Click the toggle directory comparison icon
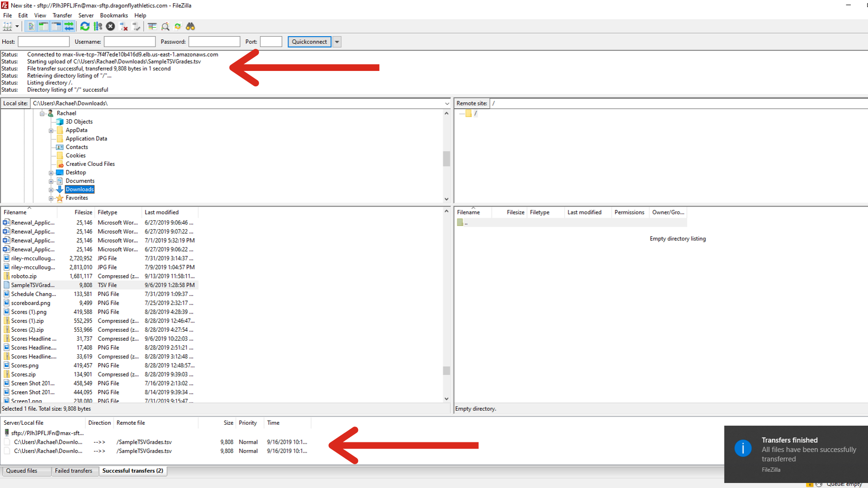 click(x=165, y=27)
